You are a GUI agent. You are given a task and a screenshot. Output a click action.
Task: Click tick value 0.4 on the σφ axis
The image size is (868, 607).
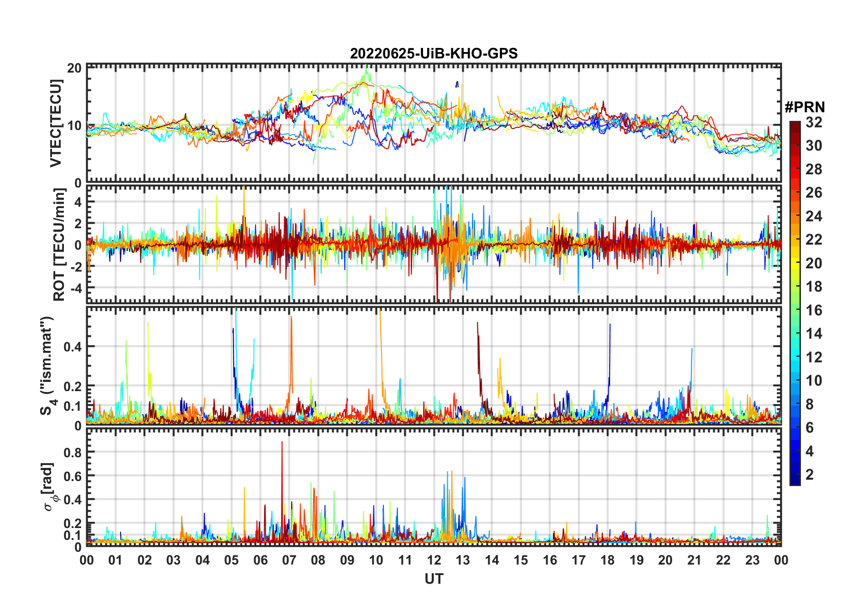pyautogui.click(x=73, y=500)
